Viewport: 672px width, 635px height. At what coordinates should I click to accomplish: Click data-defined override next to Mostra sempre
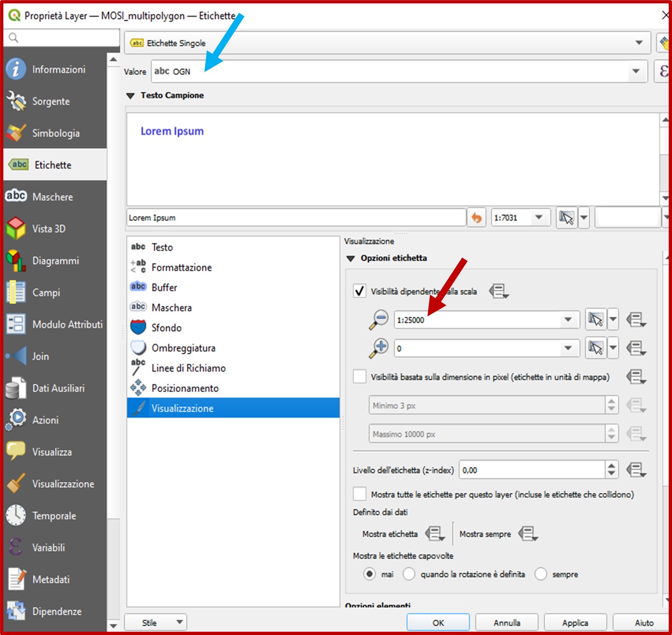pyautogui.click(x=528, y=533)
